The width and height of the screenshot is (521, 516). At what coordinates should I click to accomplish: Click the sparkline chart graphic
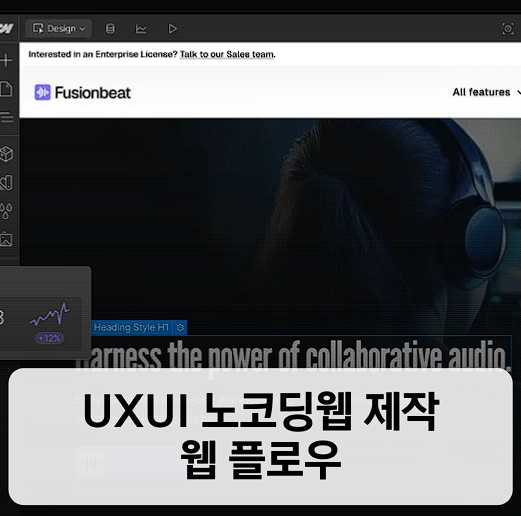pyautogui.click(x=49, y=314)
